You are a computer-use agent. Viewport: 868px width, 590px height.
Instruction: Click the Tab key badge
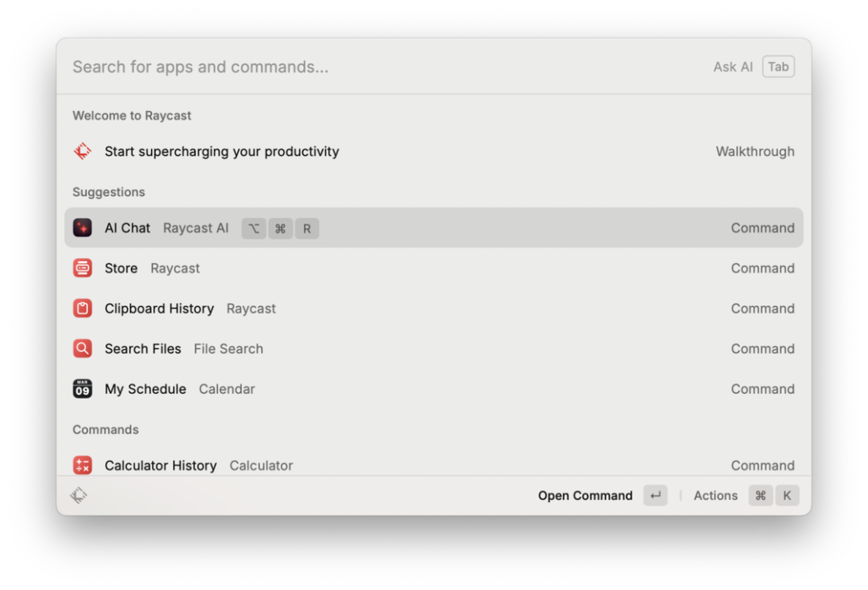point(778,67)
